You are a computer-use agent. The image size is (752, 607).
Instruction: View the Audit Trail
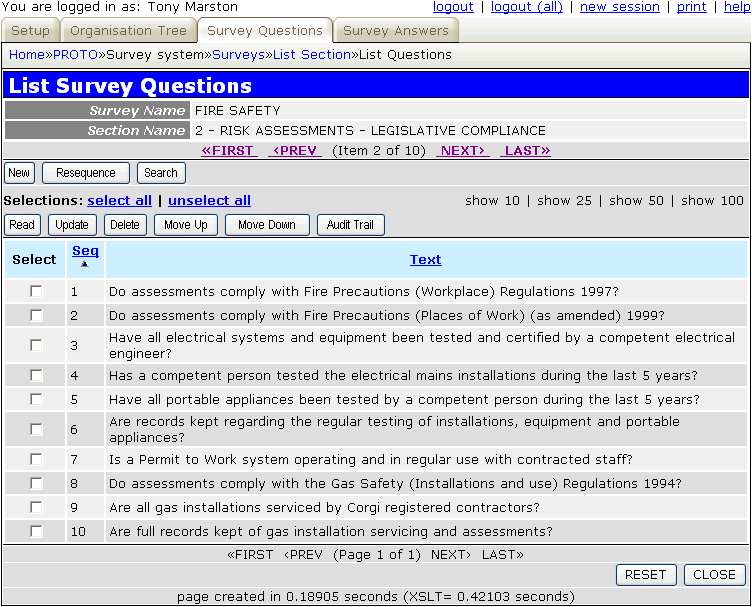click(351, 225)
